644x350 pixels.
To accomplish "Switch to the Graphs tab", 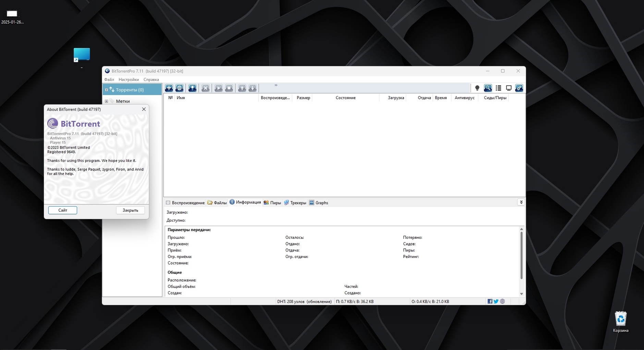I will tap(319, 203).
